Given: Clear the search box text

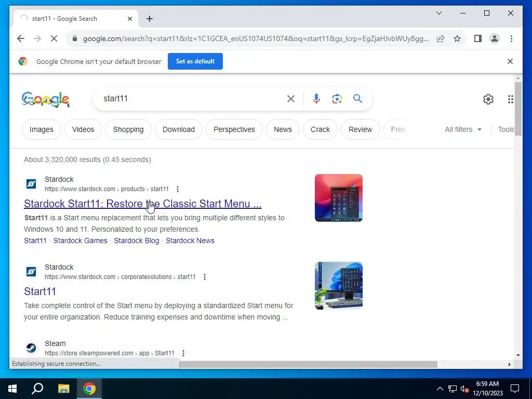Looking at the screenshot, I should [291, 99].
